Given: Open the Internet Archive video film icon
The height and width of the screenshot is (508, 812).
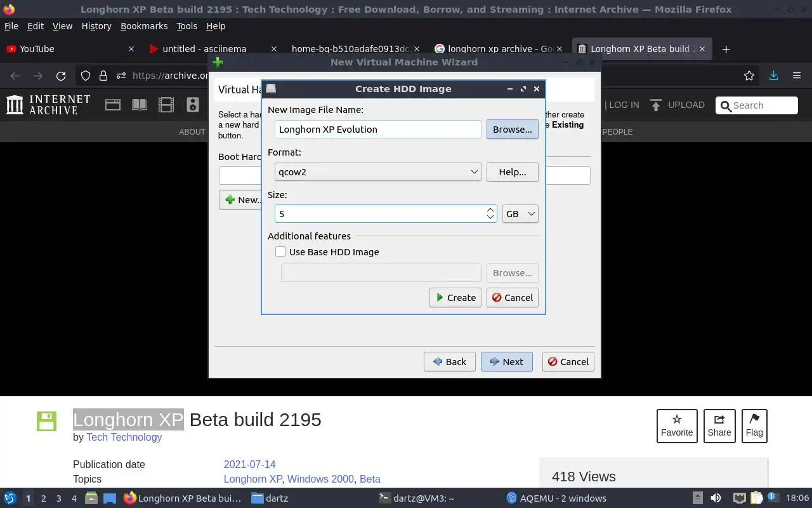Looking at the screenshot, I should tap(166, 105).
